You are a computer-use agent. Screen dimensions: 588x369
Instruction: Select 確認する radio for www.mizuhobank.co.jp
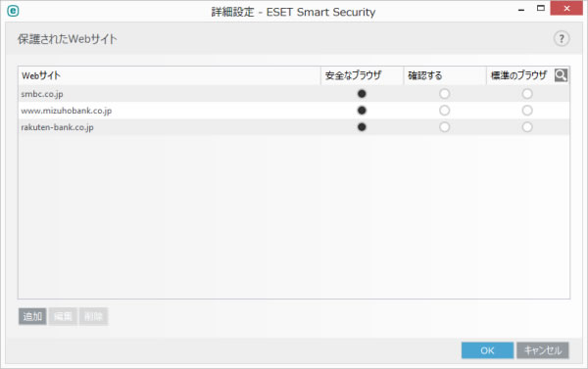444,111
